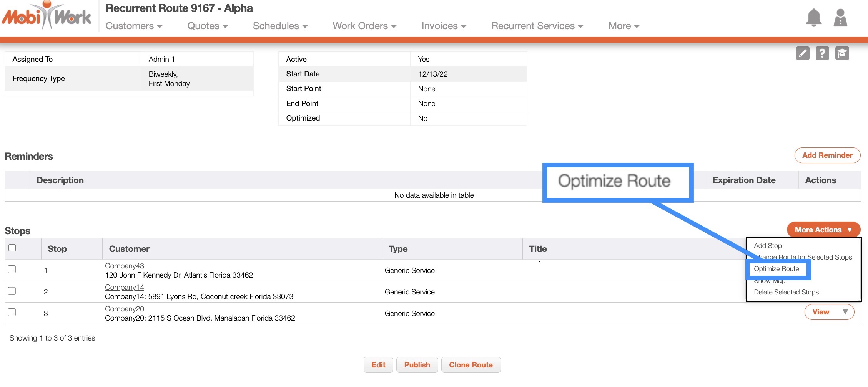
Task: Select Add Stop in the actions menu
Action: click(x=768, y=246)
